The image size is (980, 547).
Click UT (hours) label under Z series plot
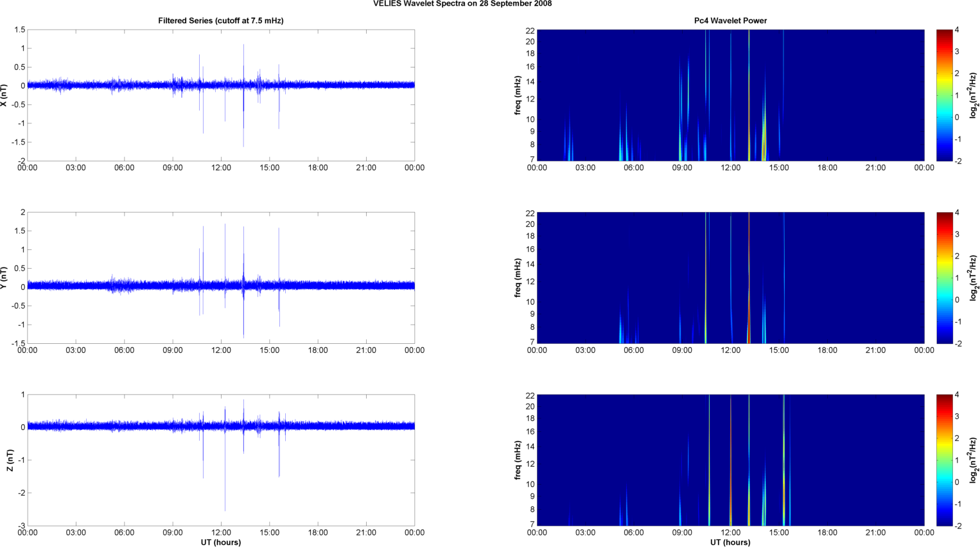220,542
